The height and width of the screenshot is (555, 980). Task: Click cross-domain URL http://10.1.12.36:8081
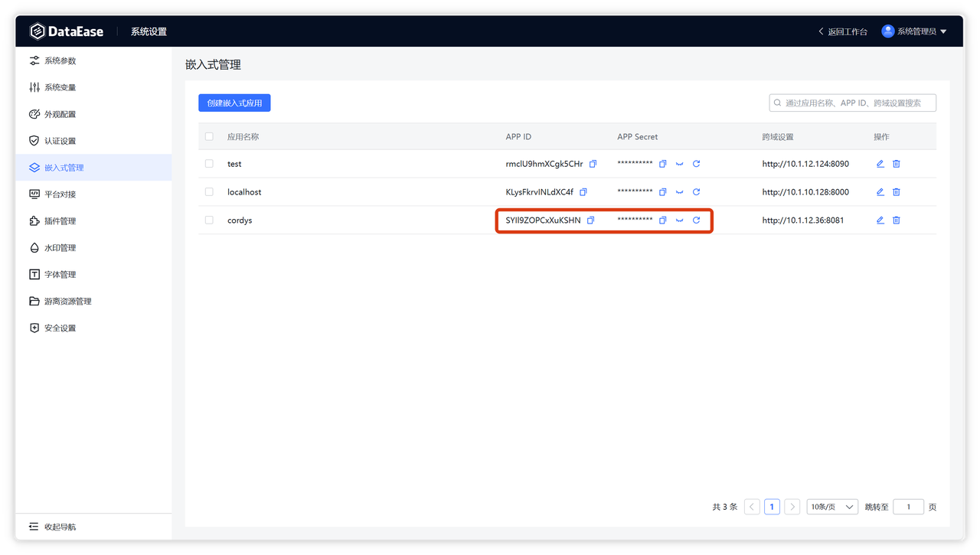tap(803, 220)
